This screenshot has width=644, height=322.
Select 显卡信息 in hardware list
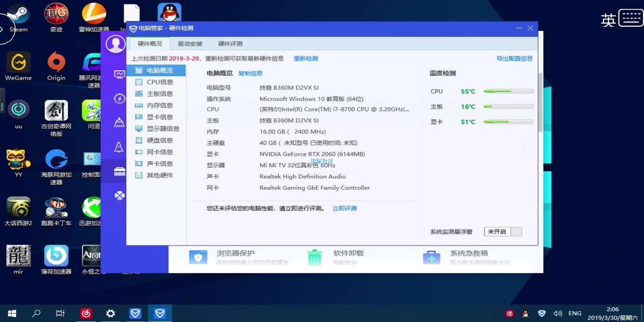(x=156, y=117)
